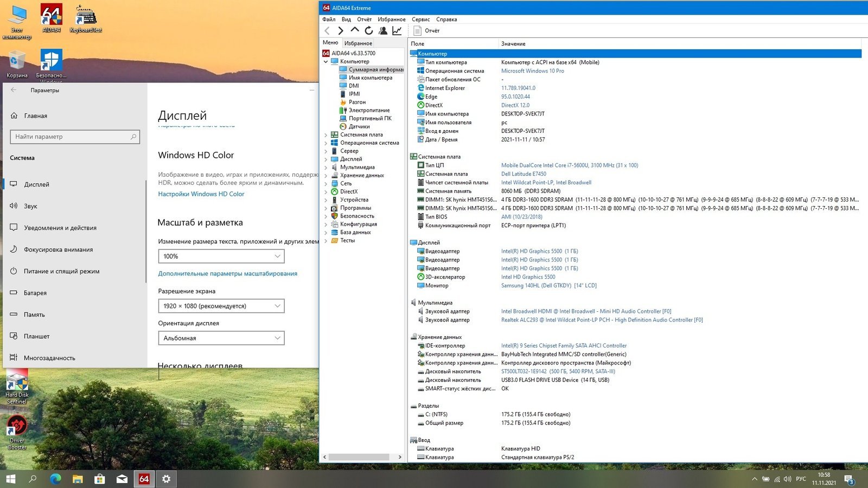This screenshot has width=868, height=488.
Task: Open the Вид menu
Action: click(346, 20)
